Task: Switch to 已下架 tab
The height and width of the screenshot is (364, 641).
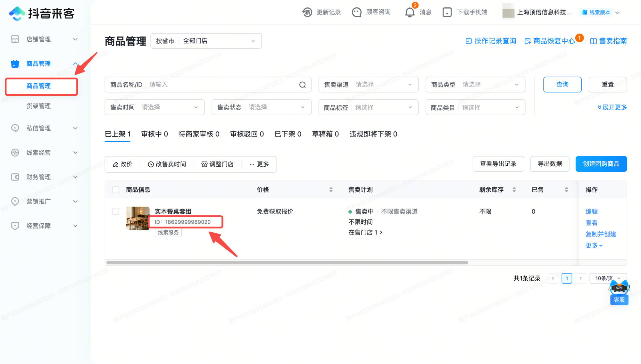Action: click(288, 134)
